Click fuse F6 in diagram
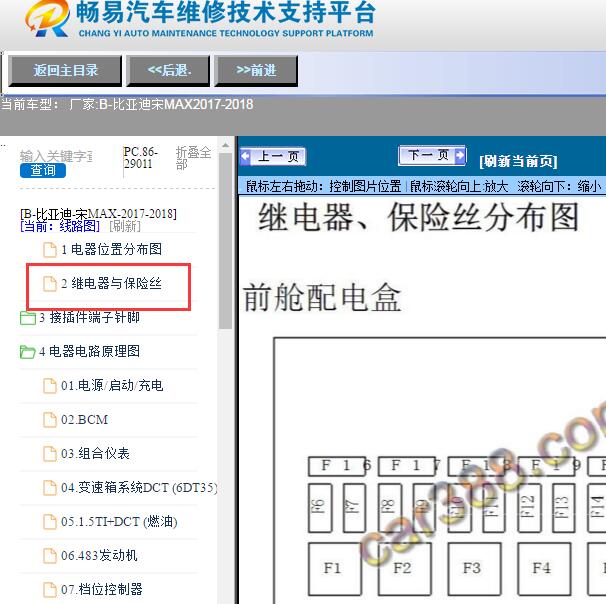606x604 pixels. coord(320,508)
